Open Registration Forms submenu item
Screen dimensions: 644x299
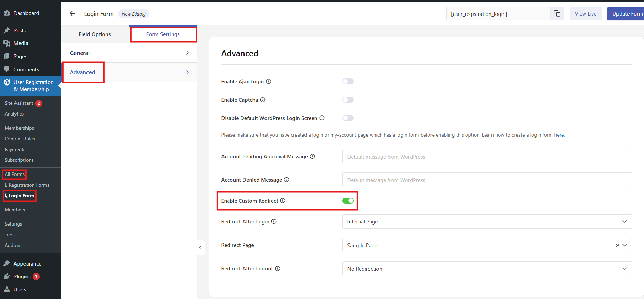[29, 185]
